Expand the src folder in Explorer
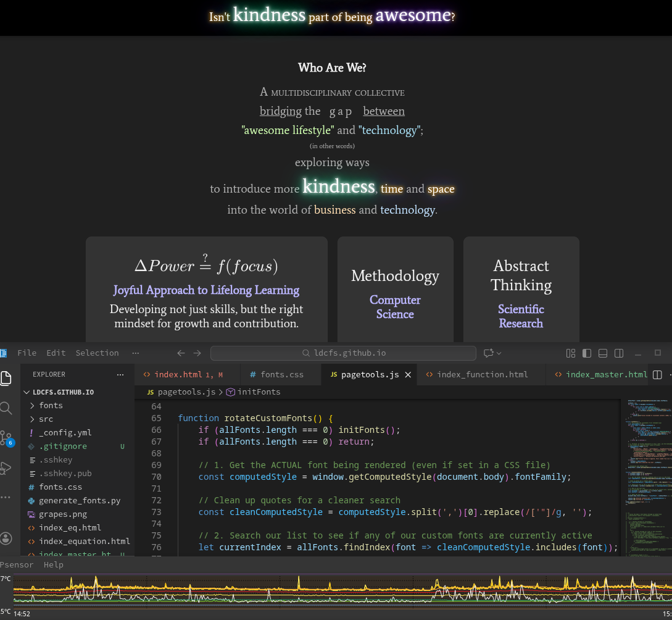 [x=46, y=419]
